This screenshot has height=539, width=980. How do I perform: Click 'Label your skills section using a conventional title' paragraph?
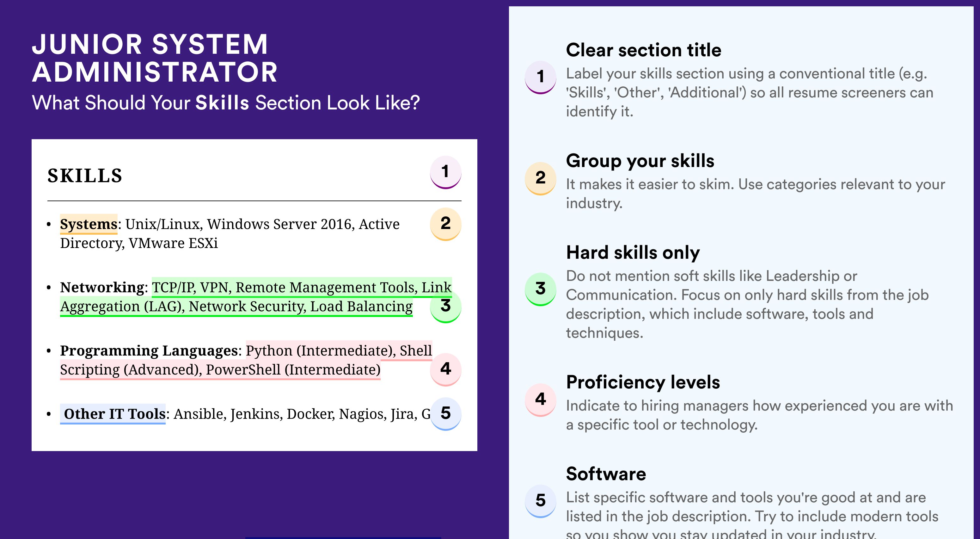coord(750,92)
